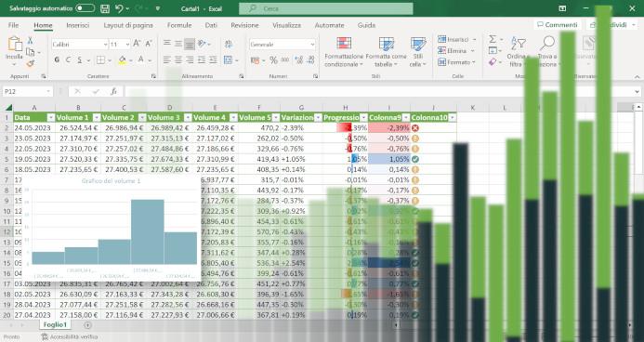Click the Incolla (Paste) clipboard icon
This screenshot has width=644, height=342.
pos(14,45)
